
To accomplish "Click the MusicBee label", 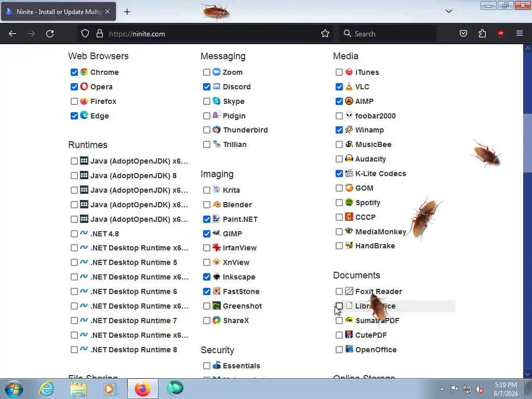I will tap(373, 144).
